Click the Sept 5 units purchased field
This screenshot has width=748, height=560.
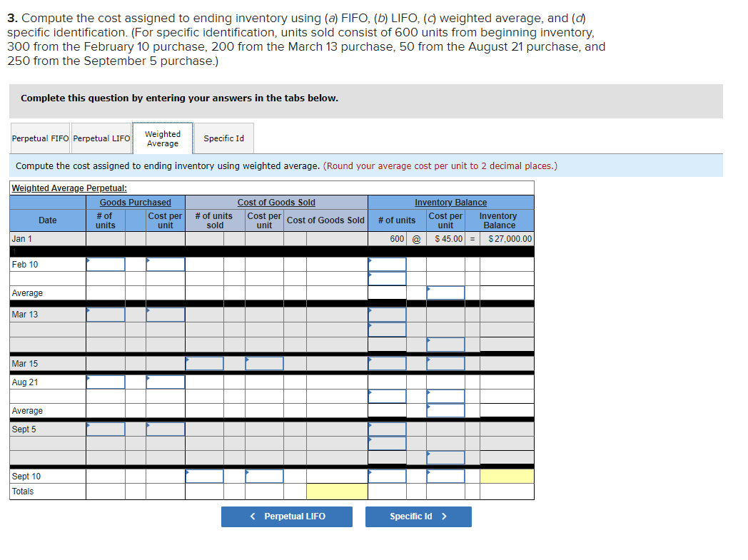coord(105,429)
